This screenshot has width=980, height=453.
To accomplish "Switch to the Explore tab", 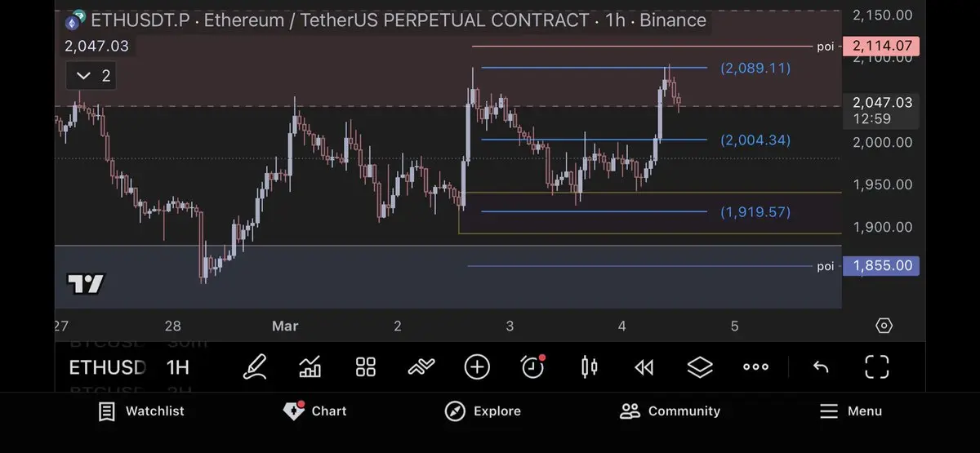I will (x=483, y=411).
